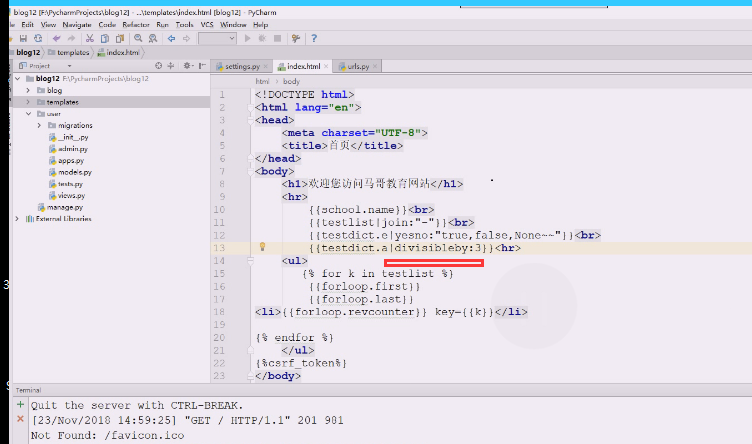
Task: Click the Cut scissors icon
Action: tap(90, 38)
